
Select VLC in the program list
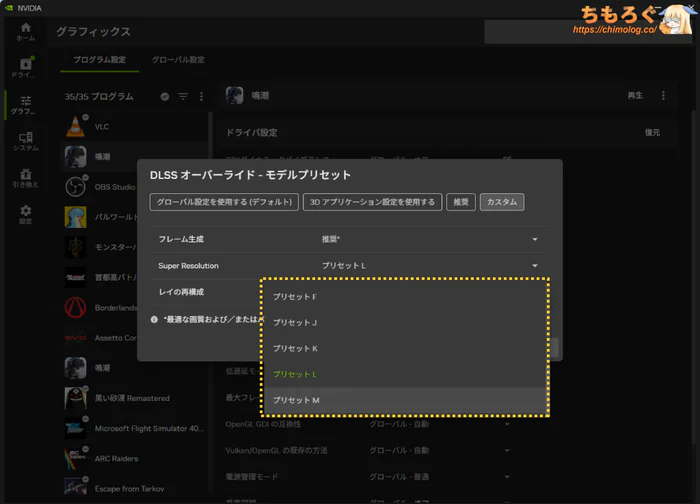(101, 127)
